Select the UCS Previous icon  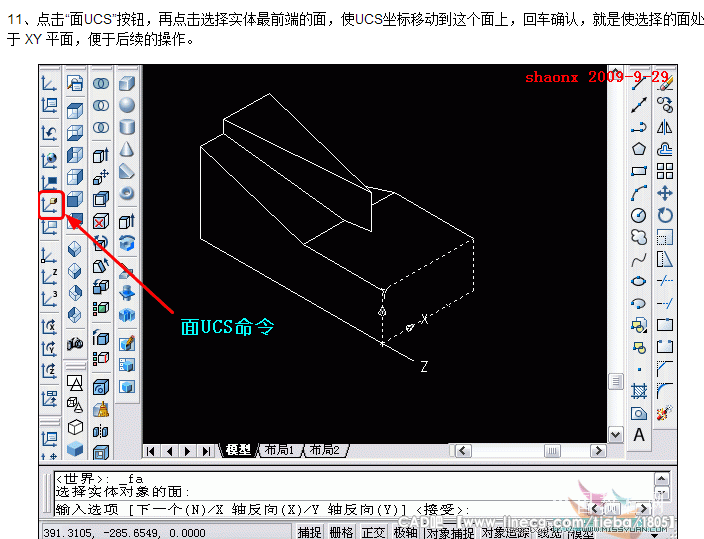click(x=49, y=134)
